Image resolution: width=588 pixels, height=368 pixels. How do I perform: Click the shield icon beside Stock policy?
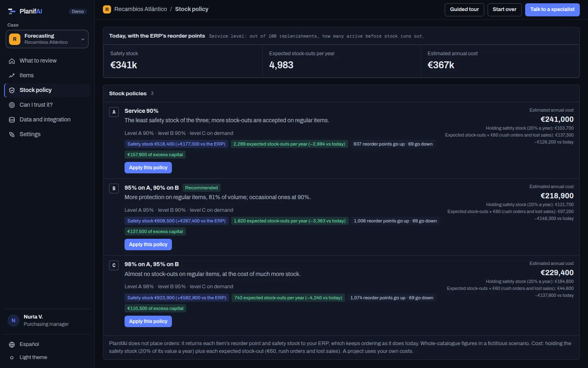click(12, 90)
